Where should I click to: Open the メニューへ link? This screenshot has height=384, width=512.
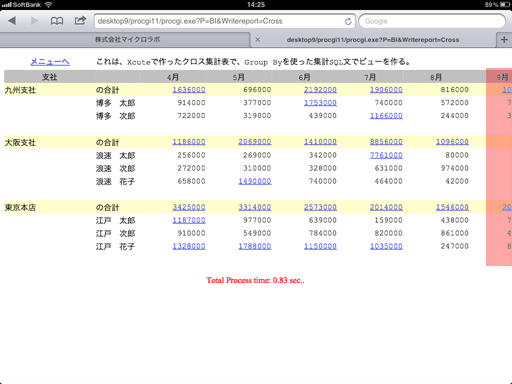coord(50,62)
